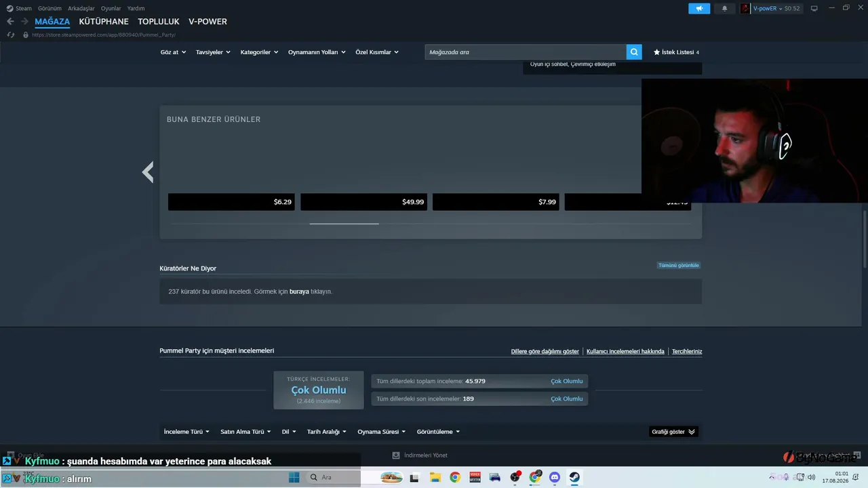The image size is (868, 488).
Task: Open the İnceleme Türü filter dropdown
Action: [186, 432]
